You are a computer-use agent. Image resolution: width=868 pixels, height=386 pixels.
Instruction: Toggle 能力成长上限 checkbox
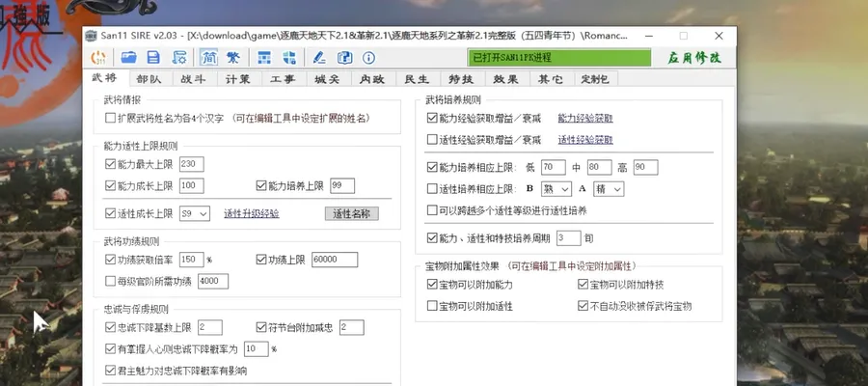tap(110, 185)
